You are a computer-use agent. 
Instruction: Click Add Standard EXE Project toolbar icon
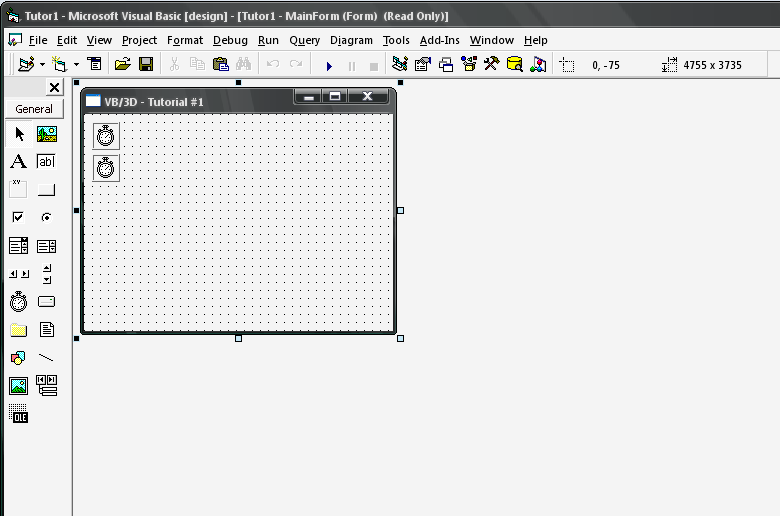pyautogui.click(x=26, y=64)
